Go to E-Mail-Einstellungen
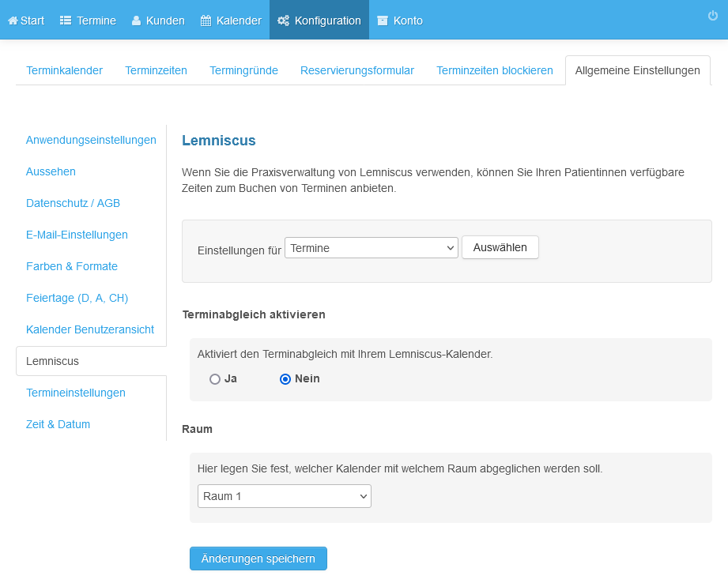 77,235
